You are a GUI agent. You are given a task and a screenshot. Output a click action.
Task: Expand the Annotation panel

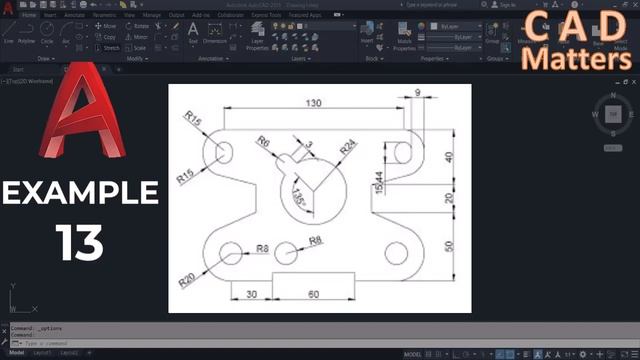(213, 58)
